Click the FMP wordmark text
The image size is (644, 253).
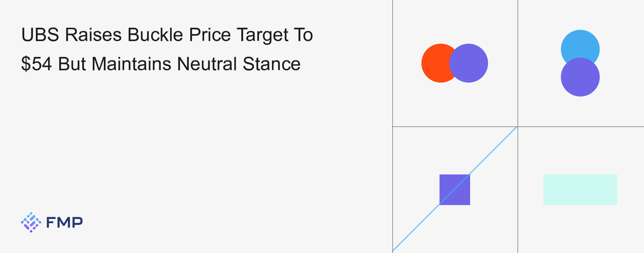(64, 222)
